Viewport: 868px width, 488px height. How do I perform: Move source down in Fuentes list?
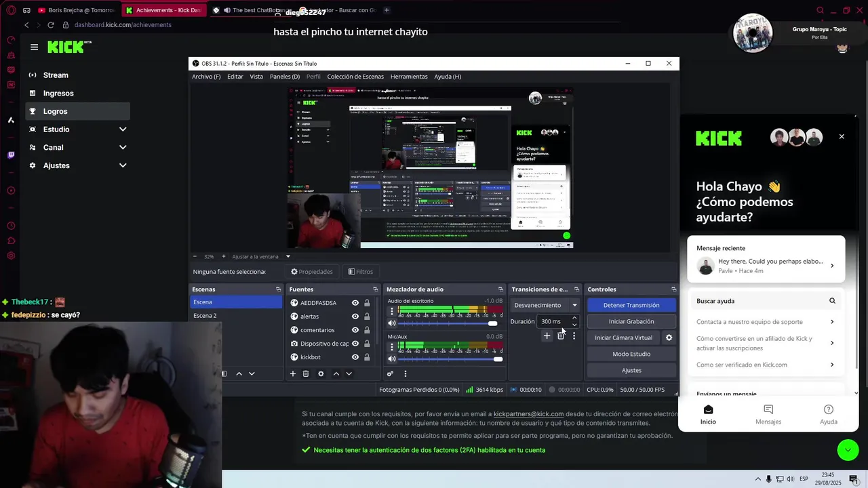[349, 373]
